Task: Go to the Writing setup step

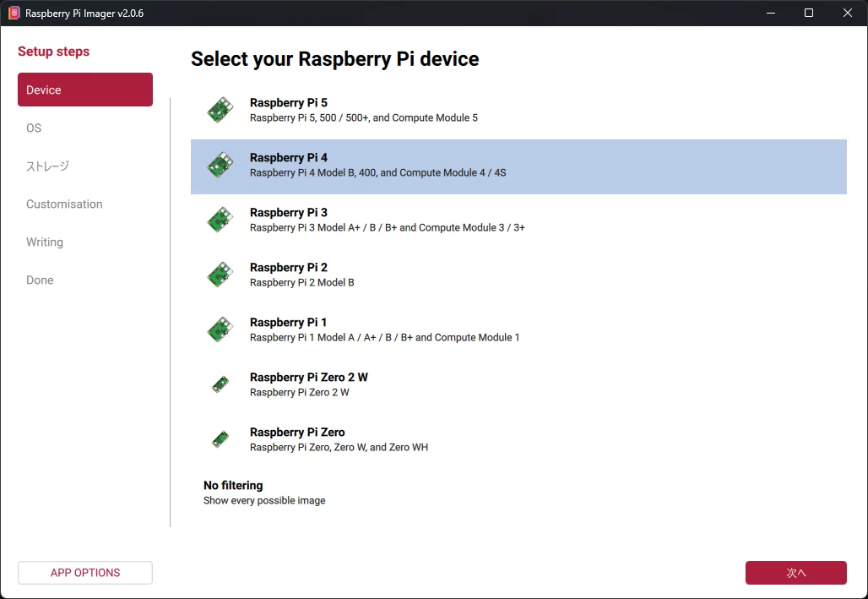Action: [x=45, y=242]
